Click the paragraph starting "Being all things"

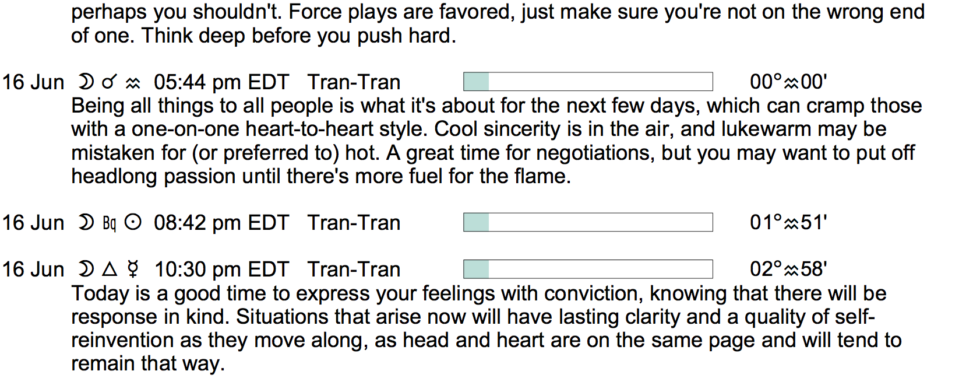[495, 141]
